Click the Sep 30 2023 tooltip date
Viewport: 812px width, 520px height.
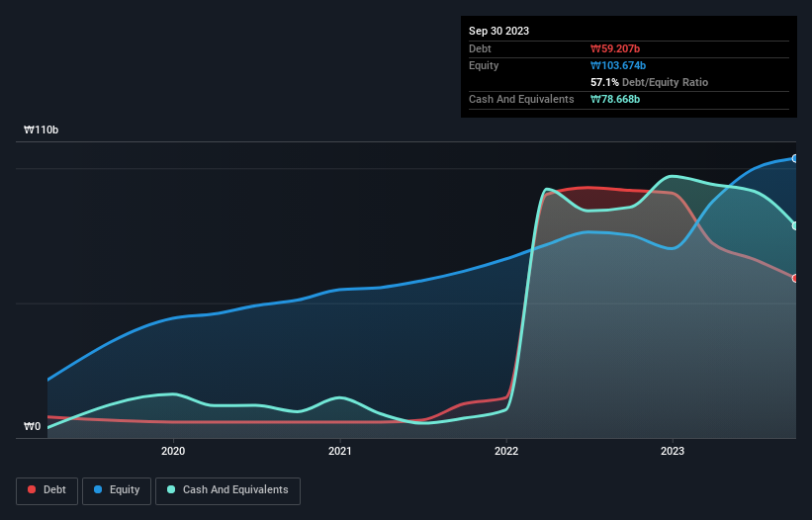pyautogui.click(x=498, y=31)
